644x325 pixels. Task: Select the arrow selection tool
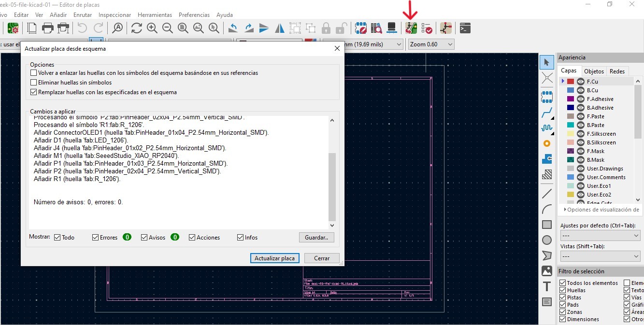coord(547,62)
